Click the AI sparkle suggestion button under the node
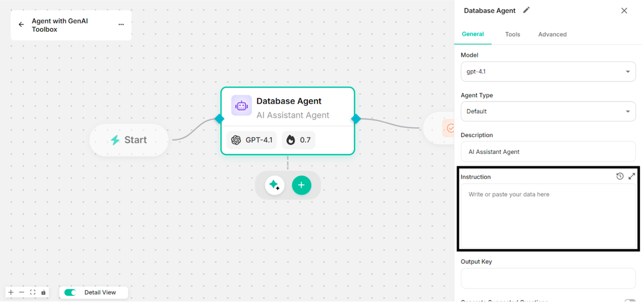Viewport: 644px width, 303px height. click(275, 185)
